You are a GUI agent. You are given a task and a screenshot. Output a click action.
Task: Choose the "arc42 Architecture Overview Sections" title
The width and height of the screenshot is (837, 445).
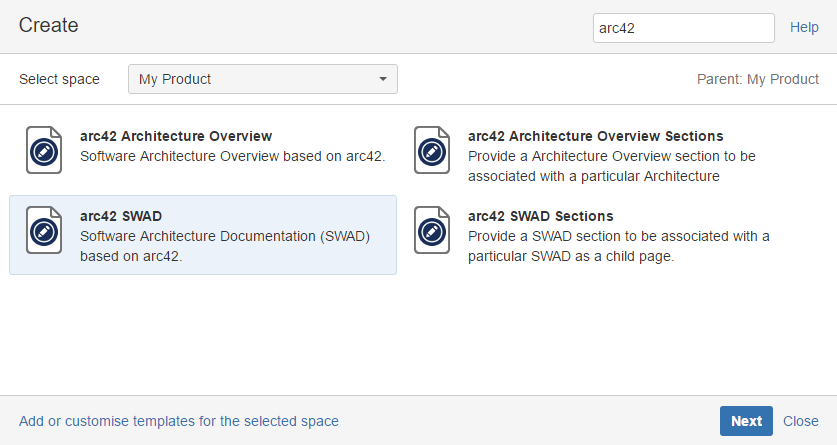coord(595,136)
